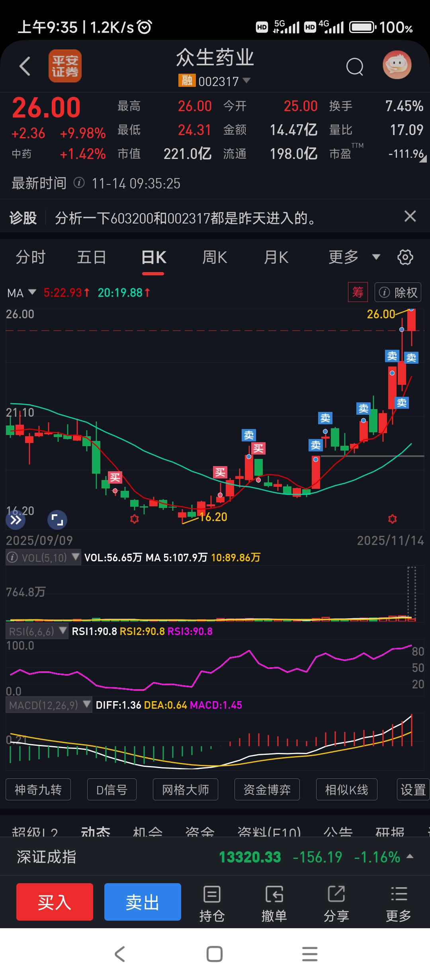430x980 pixels.
Task: Tap the MACD histogram chart area
Action: click(x=215, y=742)
